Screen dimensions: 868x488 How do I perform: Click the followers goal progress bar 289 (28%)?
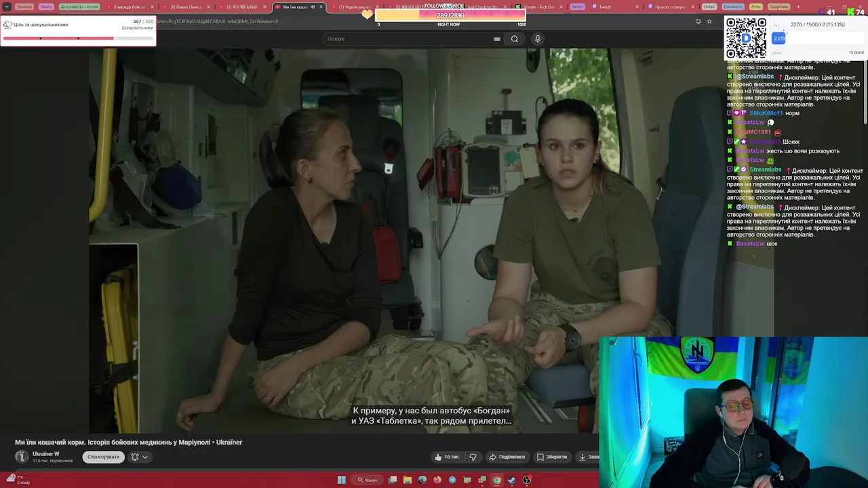click(x=450, y=15)
